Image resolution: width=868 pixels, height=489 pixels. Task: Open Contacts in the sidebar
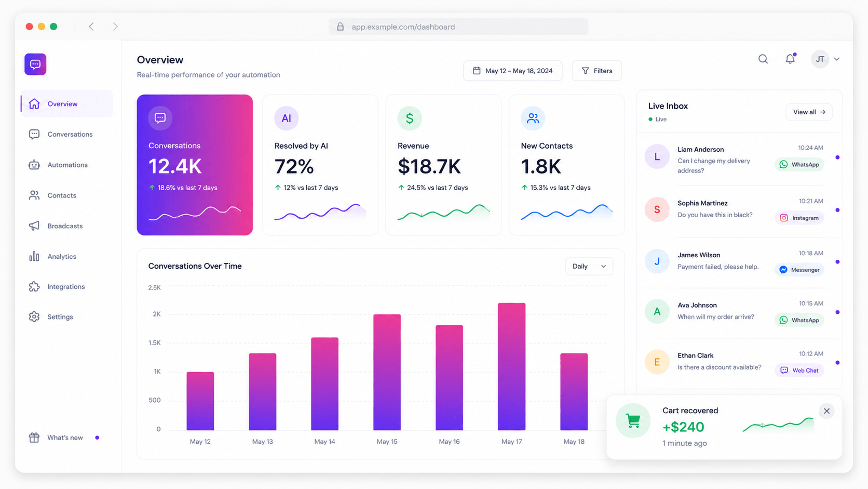[x=67, y=195]
